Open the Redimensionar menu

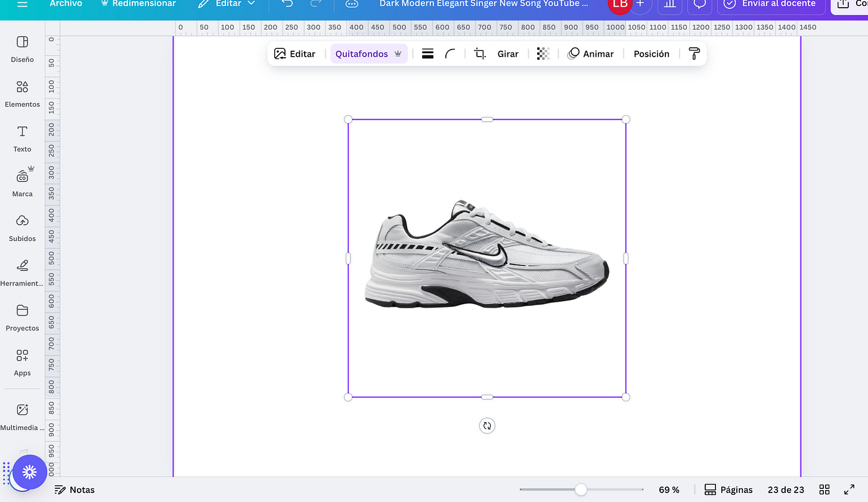pyautogui.click(x=138, y=4)
